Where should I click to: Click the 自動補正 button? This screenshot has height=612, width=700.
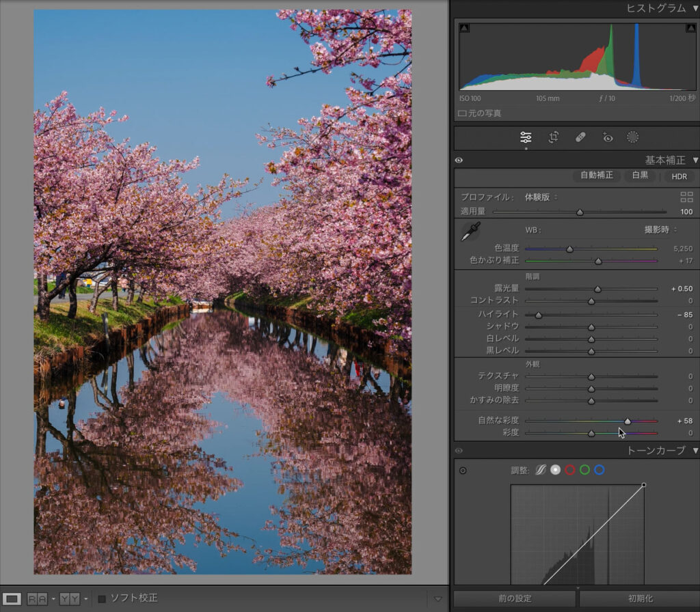tap(597, 176)
